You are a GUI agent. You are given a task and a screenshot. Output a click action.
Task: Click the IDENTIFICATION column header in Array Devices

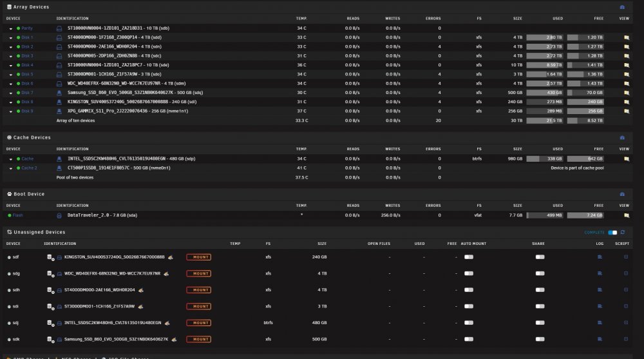(x=72, y=19)
